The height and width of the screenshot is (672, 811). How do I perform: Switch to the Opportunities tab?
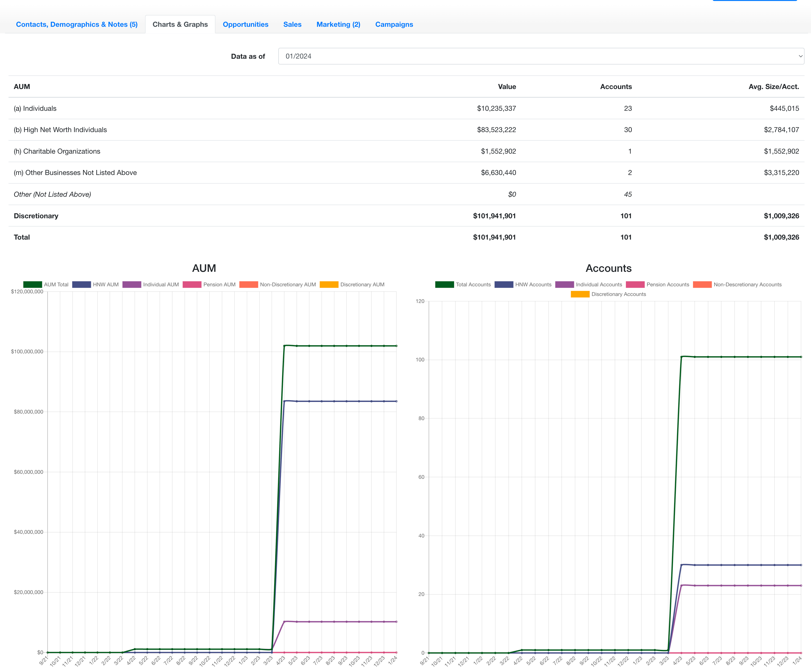[246, 24]
